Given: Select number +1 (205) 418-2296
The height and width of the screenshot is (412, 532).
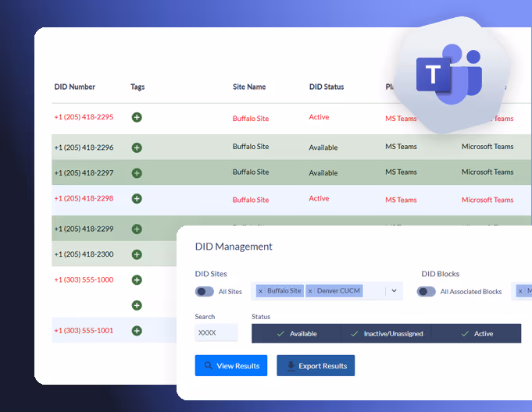Looking at the screenshot, I should [x=84, y=147].
